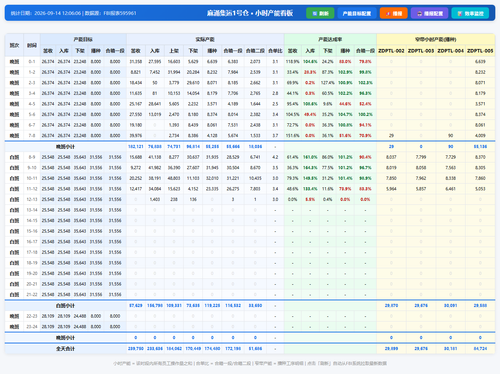The image size is (500, 374).
Task: Click the 实际产能 group header
Action: tap(205, 39)
